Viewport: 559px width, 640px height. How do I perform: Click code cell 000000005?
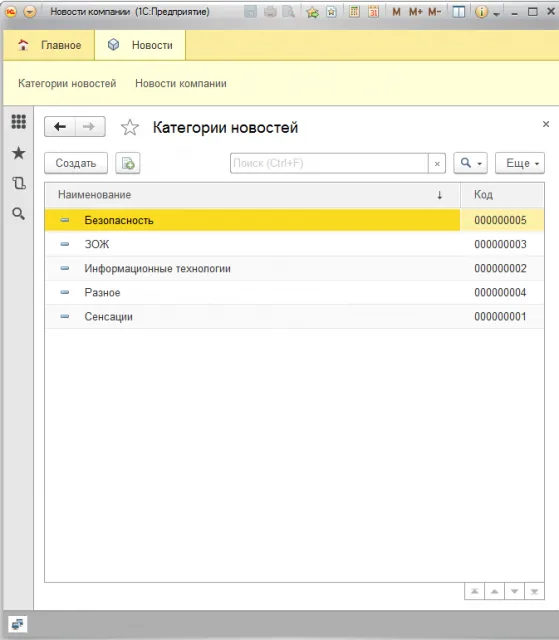click(x=500, y=220)
